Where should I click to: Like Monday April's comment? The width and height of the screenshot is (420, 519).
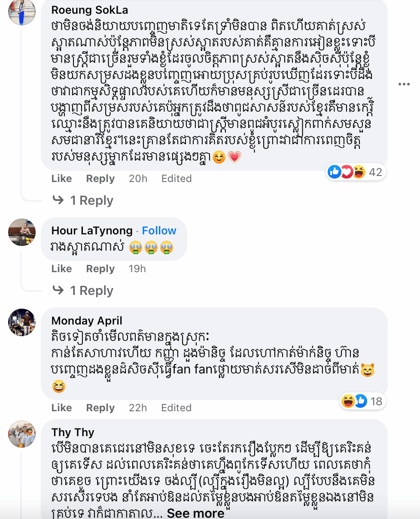pos(61,408)
